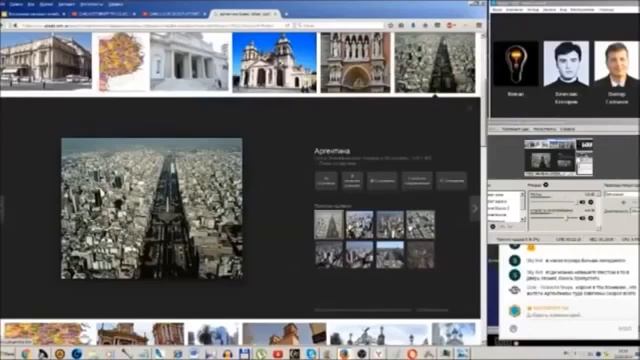Image resolution: width=640 pixels, height=360 pixels.
Task: Click the browser search field
Action: coord(339,25)
